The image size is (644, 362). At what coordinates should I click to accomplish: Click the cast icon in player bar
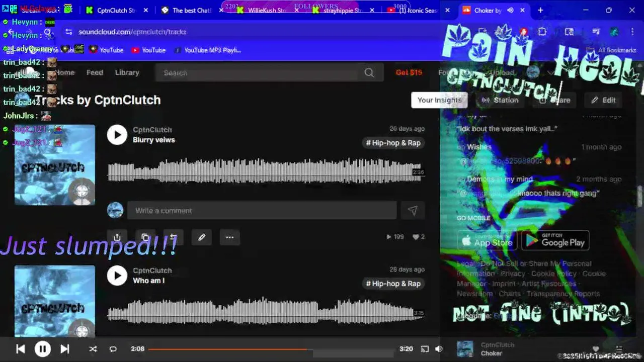click(425, 348)
